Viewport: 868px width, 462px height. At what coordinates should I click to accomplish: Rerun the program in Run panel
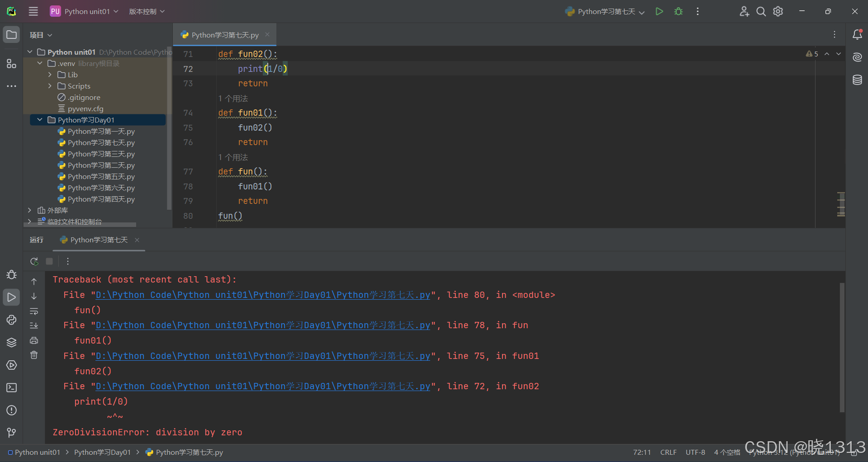(x=34, y=261)
